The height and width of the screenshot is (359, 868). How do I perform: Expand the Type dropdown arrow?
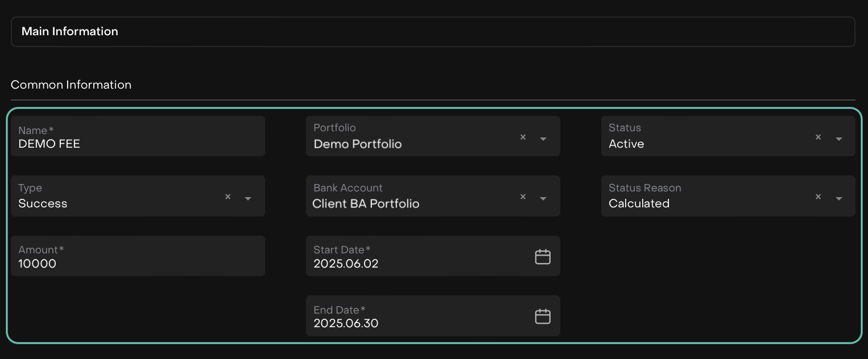pyautogui.click(x=248, y=198)
